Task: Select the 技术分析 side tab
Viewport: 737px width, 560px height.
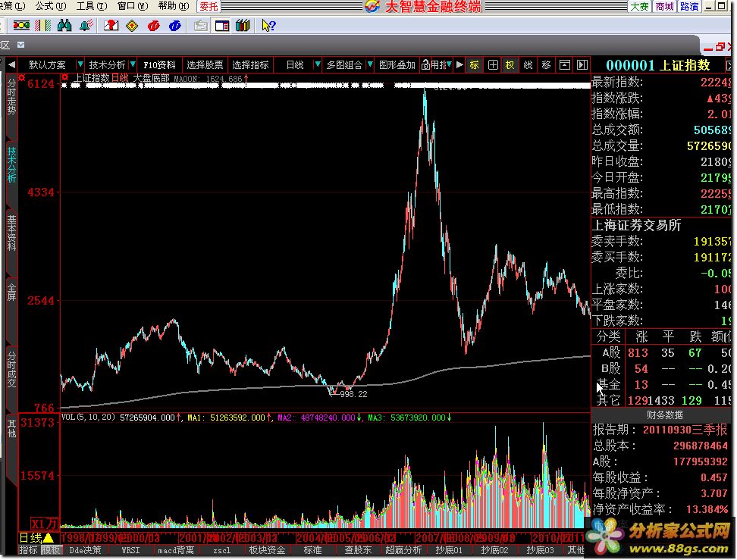Action: click(11, 165)
